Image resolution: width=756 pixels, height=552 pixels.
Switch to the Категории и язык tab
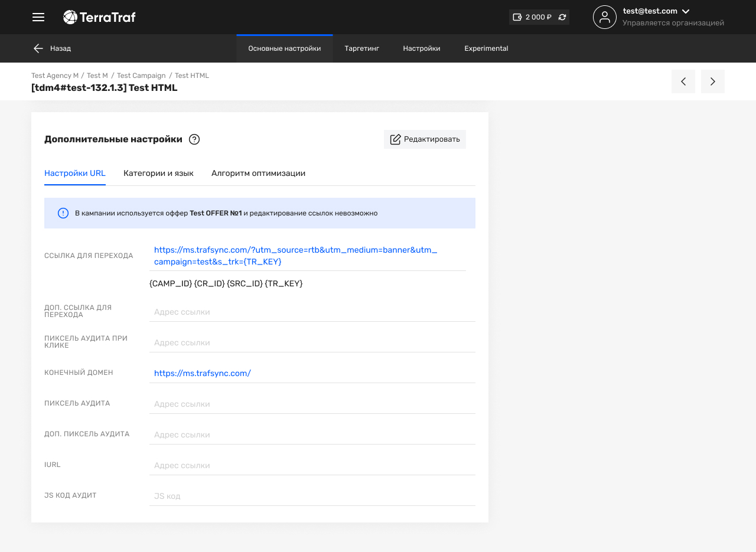(x=158, y=174)
